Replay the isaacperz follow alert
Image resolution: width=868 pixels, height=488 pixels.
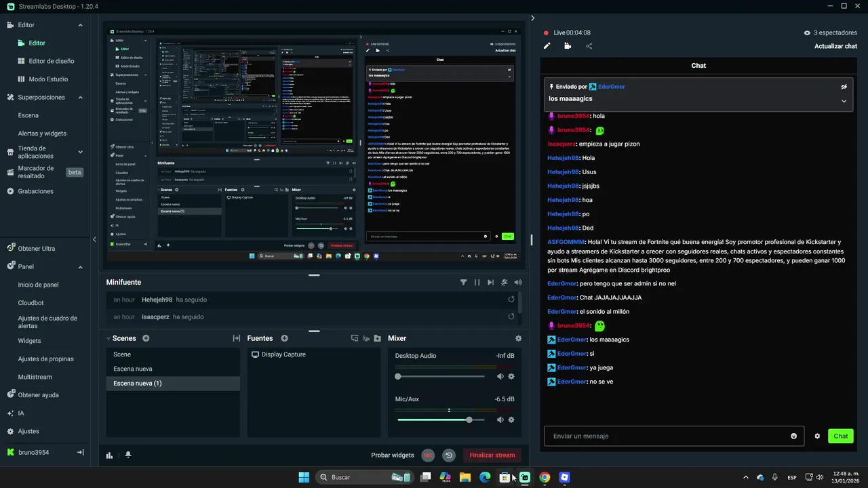click(511, 317)
